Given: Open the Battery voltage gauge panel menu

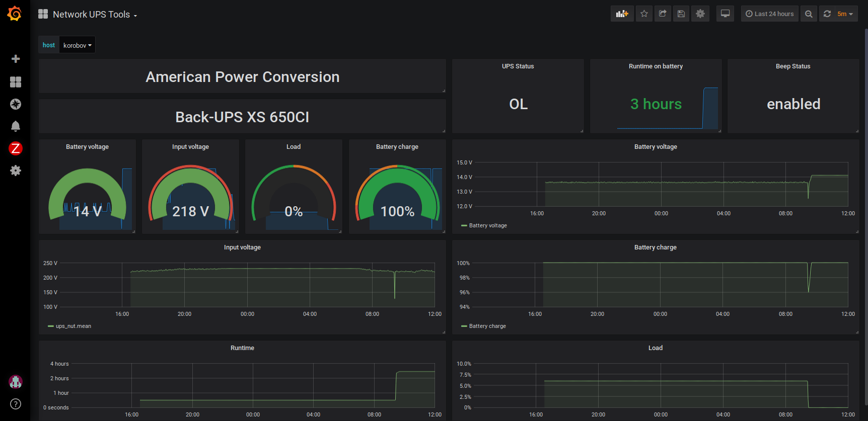Looking at the screenshot, I should 88,147.
